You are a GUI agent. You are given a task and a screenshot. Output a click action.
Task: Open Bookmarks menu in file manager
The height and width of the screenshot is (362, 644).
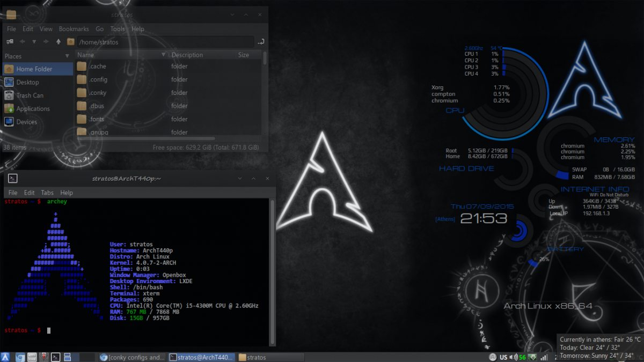[74, 29]
